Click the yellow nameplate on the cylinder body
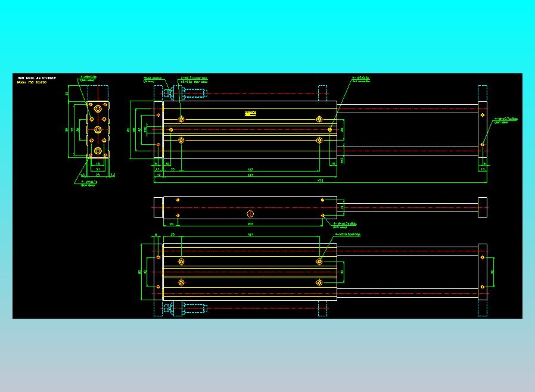 [x=250, y=113]
